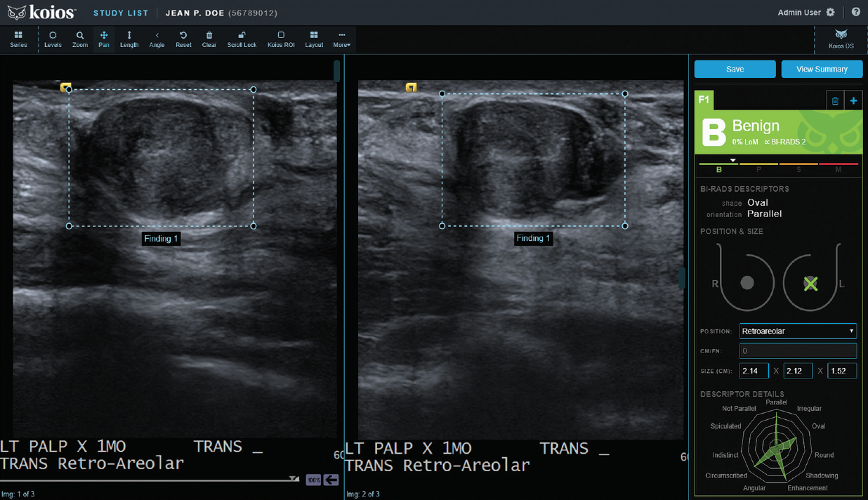Switch to the F1 finding tab
Image resolution: width=868 pixels, height=500 pixels.
coord(704,100)
